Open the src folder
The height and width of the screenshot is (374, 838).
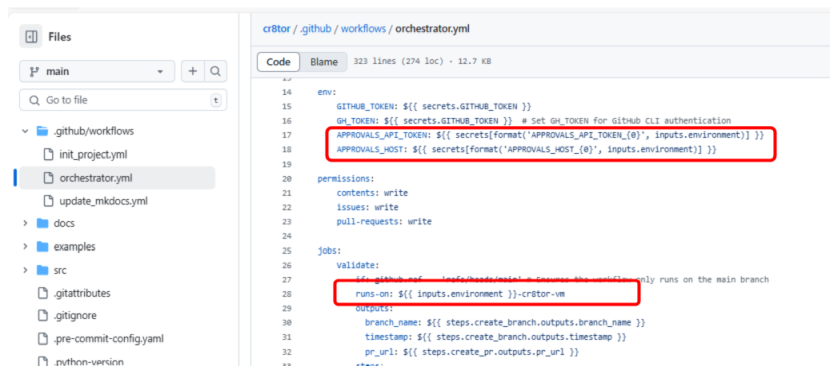[60, 270]
